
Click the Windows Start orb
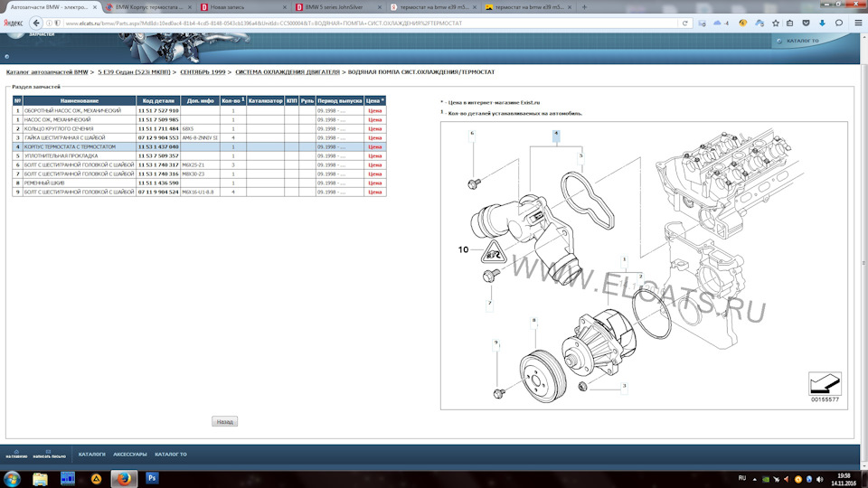coord(13,478)
